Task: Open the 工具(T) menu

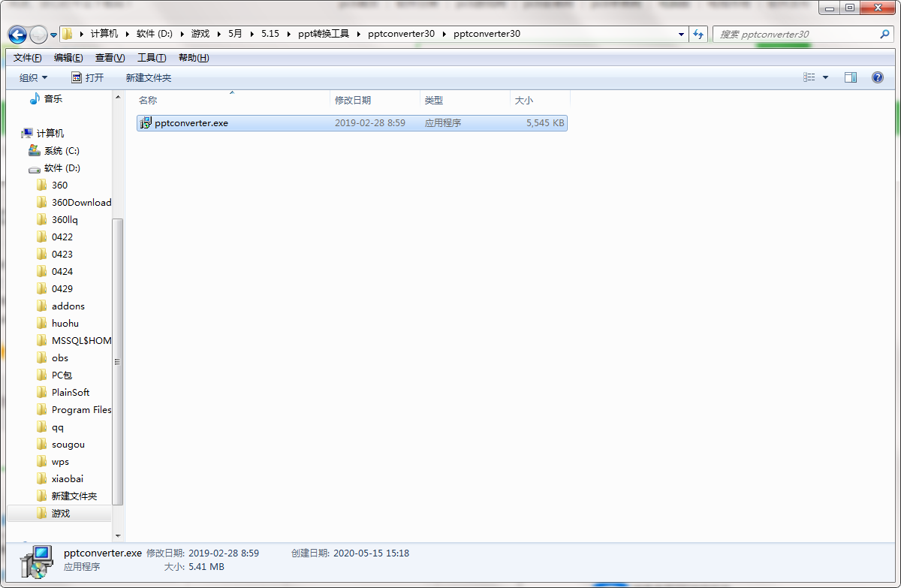Action: (152, 58)
